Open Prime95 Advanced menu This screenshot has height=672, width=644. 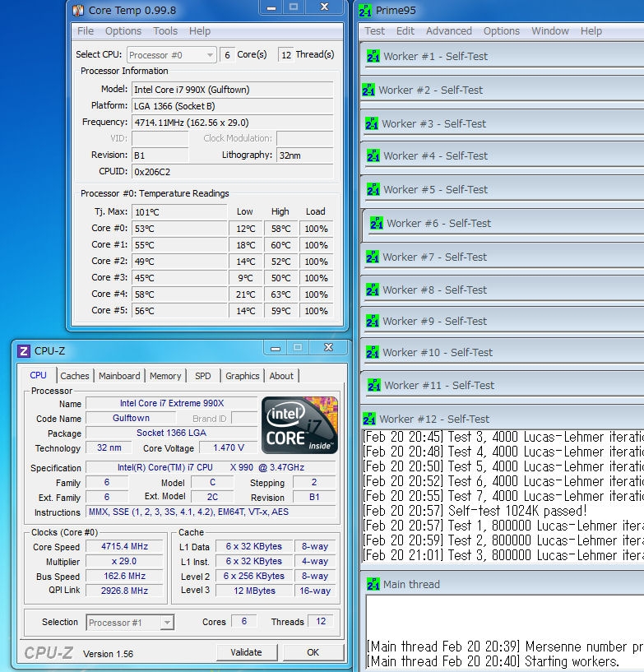click(448, 31)
